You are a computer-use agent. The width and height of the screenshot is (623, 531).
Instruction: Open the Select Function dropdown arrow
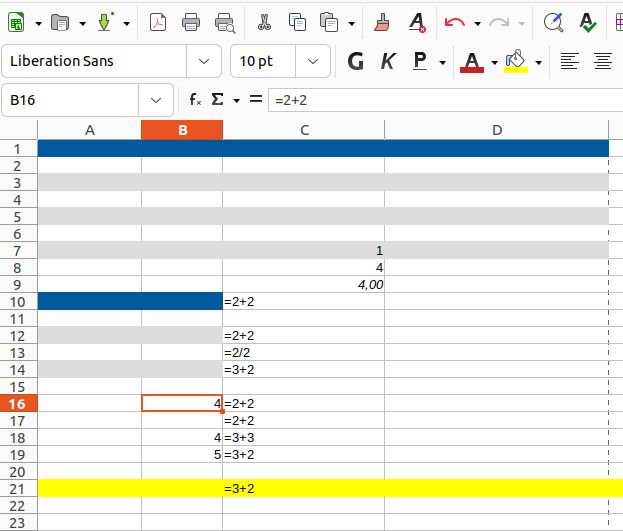tap(236, 101)
